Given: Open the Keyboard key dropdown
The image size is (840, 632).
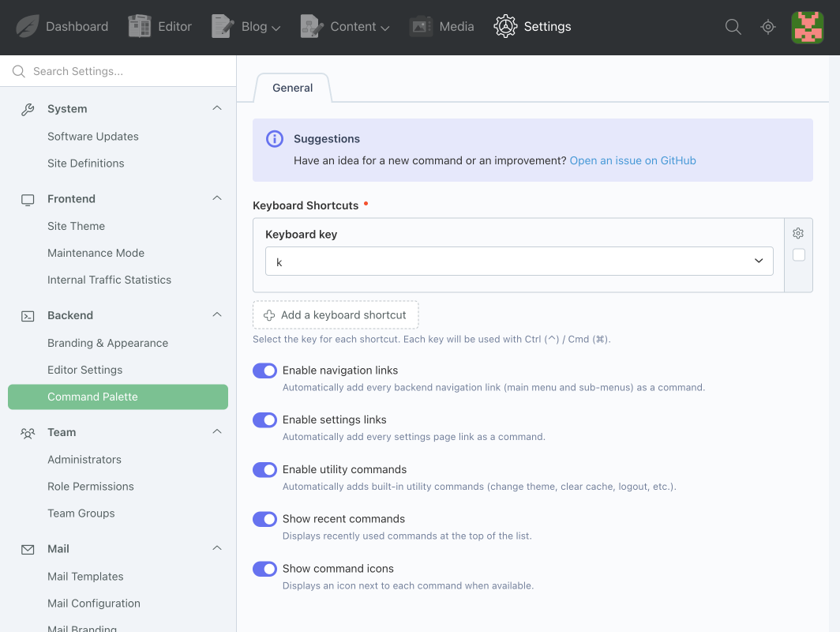Looking at the screenshot, I should [519, 261].
